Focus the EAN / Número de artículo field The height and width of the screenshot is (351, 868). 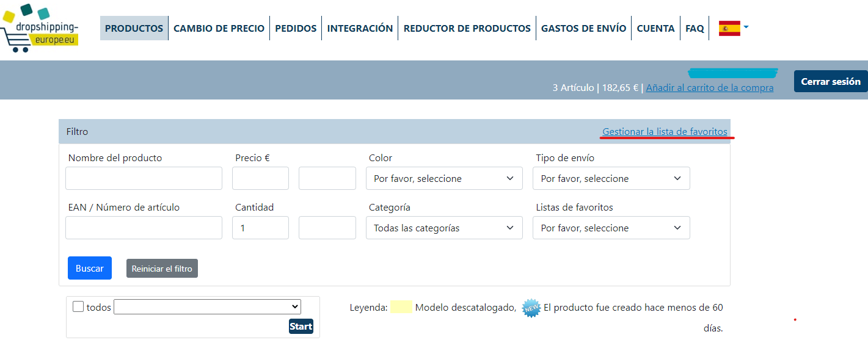pyautogui.click(x=144, y=228)
